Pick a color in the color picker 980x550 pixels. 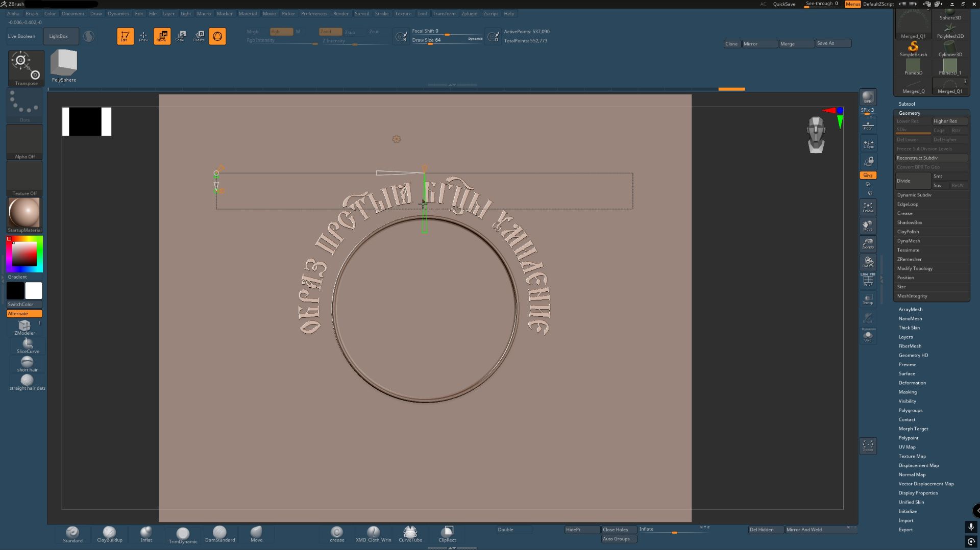point(24,254)
